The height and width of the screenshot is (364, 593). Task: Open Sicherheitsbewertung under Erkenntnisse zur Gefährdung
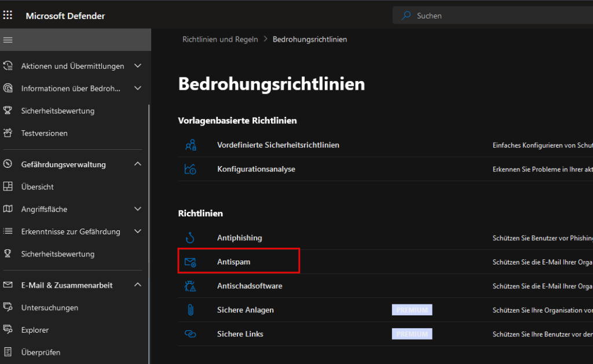pyautogui.click(x=58, y=254)
